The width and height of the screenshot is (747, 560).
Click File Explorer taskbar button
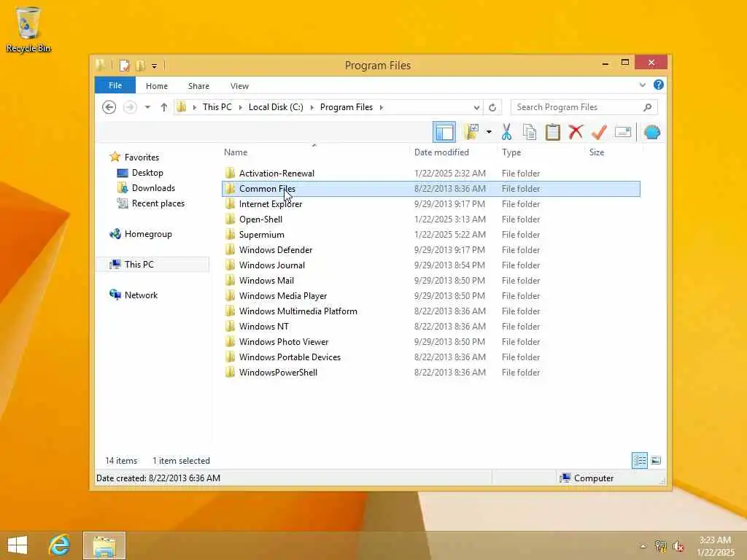tap(104, 545)
